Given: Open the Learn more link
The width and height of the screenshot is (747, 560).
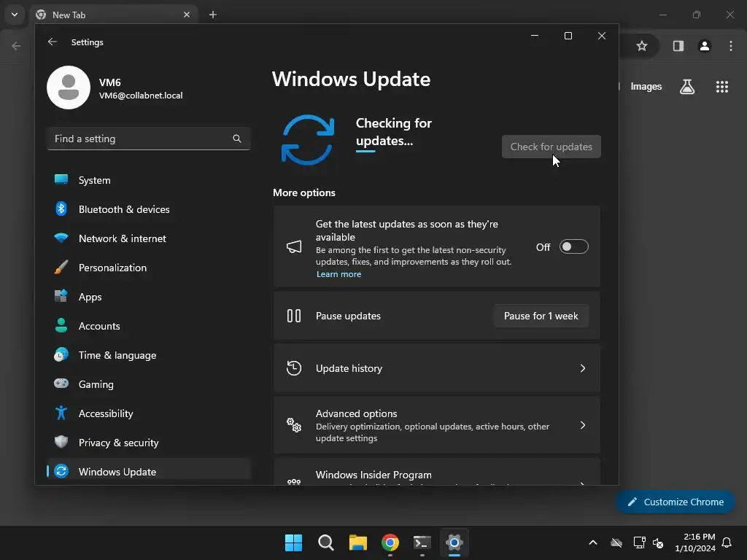Looking at the screenshot, I should [x=338, y=274].
